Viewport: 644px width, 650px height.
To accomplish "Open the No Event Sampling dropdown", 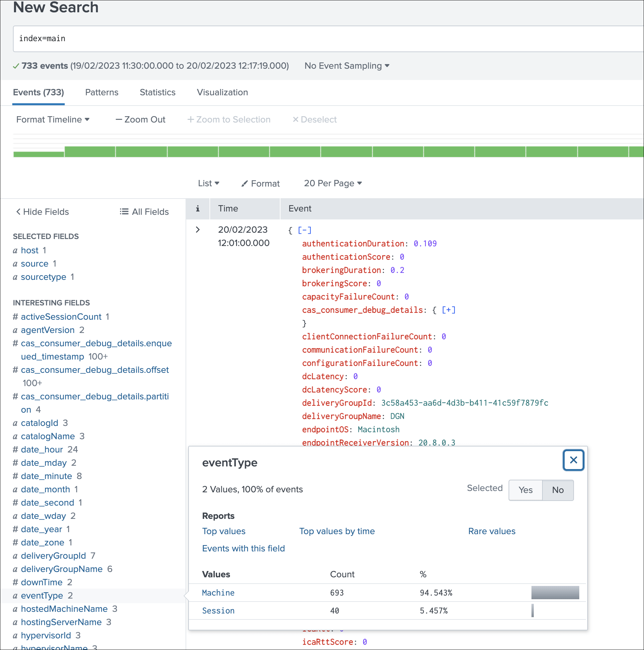I will pyautogui.click(x=347, y=66).
